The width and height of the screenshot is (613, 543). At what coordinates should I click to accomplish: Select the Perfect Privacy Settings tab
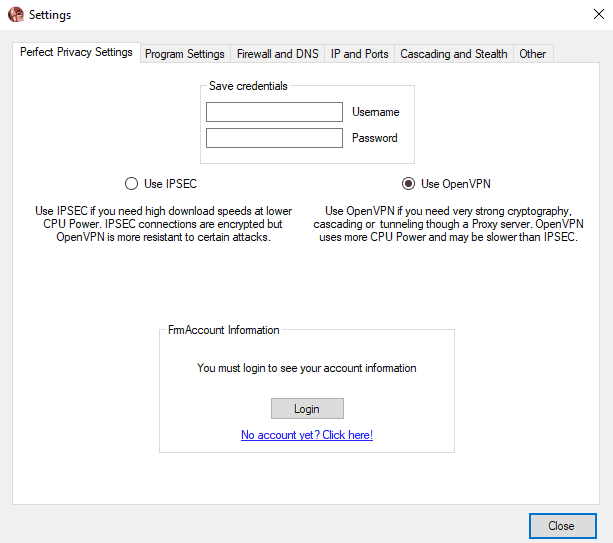76,52
